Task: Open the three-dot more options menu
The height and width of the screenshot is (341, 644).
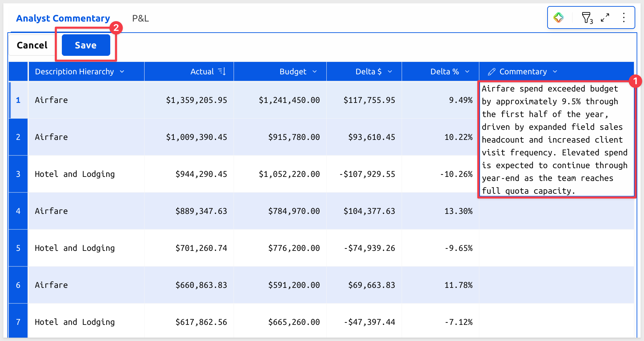Action: pos(624,17)
